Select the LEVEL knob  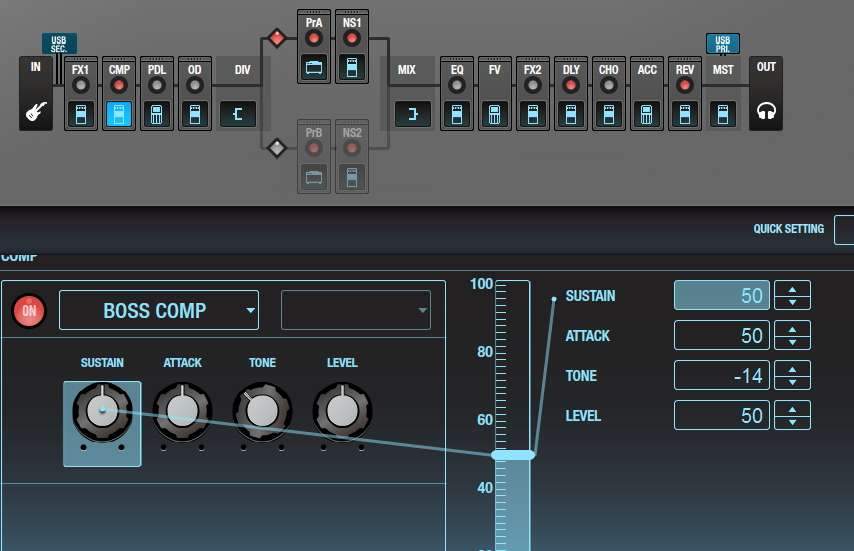(343, 412)
